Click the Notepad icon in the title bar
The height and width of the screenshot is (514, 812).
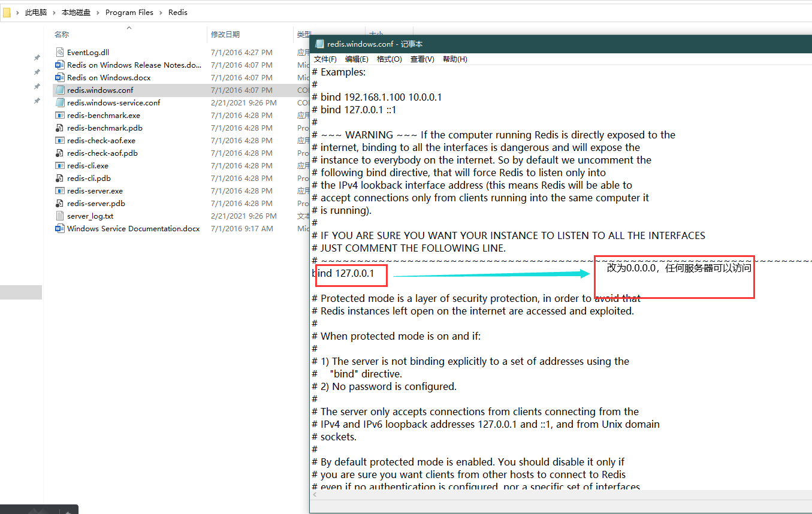(319, 44)
